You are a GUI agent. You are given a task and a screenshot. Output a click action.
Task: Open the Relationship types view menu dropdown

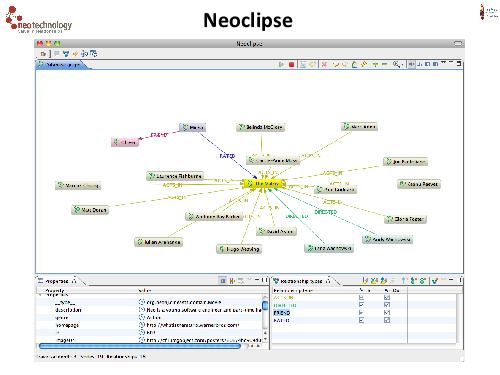pyautogui.click(x=443, y=280)
